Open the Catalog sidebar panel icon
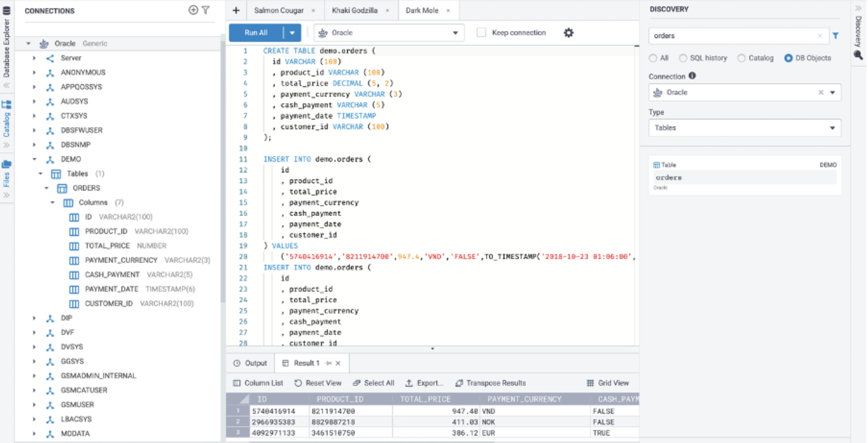The height and width of the screenshot is (443, 868). click(x=7, y=105)
